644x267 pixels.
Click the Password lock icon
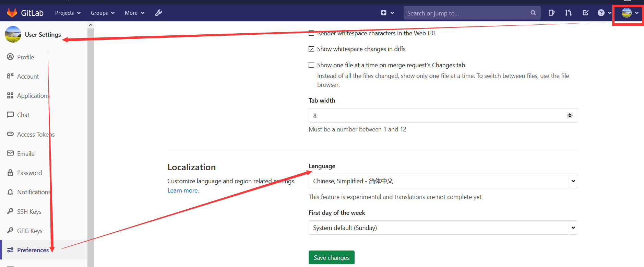click(x=10, y=173)
